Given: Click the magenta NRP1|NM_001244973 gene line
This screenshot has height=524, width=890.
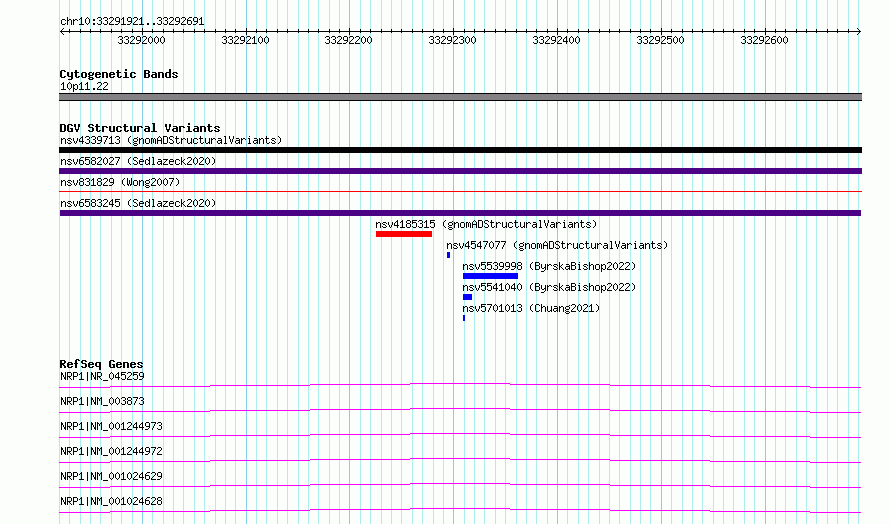Looking at the screenshot, I should (x=460, y=435).
